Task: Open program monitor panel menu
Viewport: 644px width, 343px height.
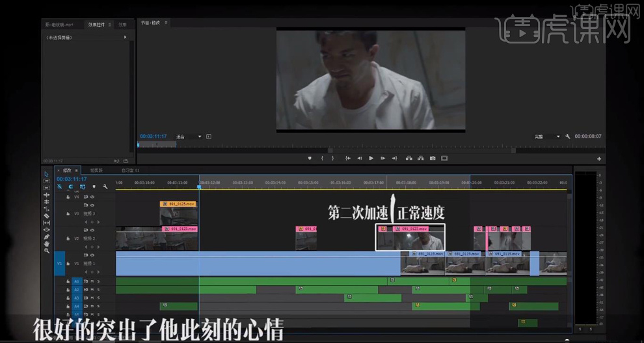Action: [165, 23]
